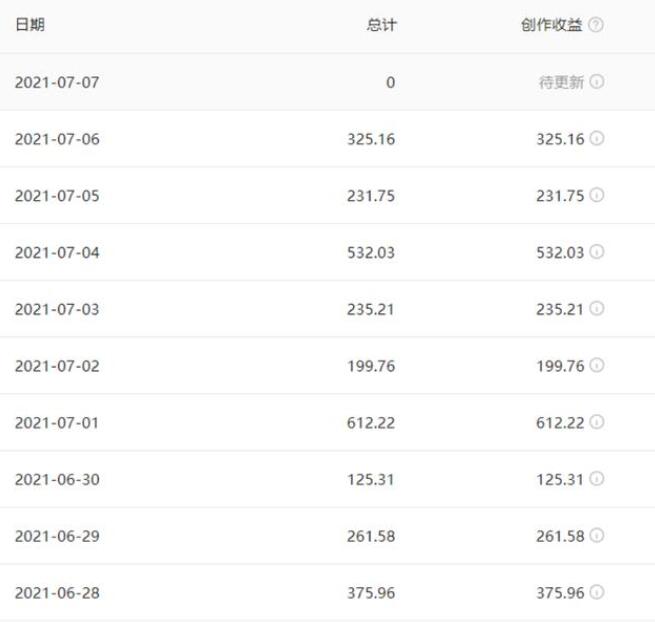The image size is (655, 622).
Task: Click the 375.96 total for 2021-06-28
Action: [x=371, y=593]
